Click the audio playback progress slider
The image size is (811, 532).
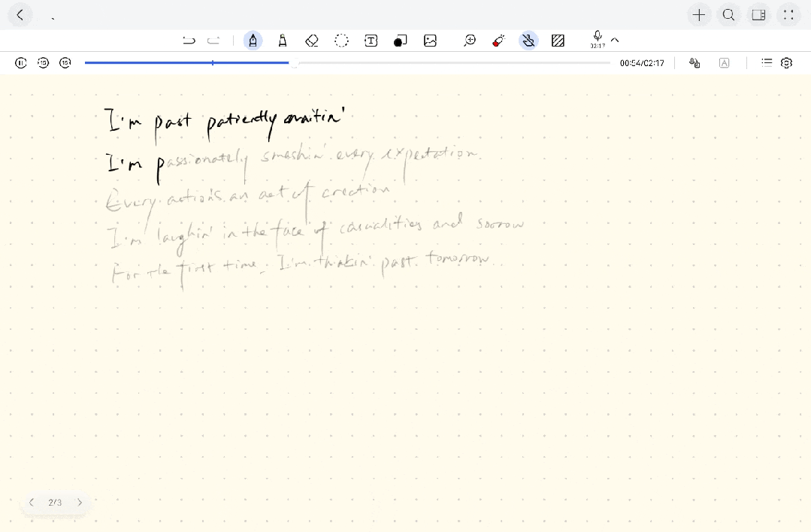347,62
